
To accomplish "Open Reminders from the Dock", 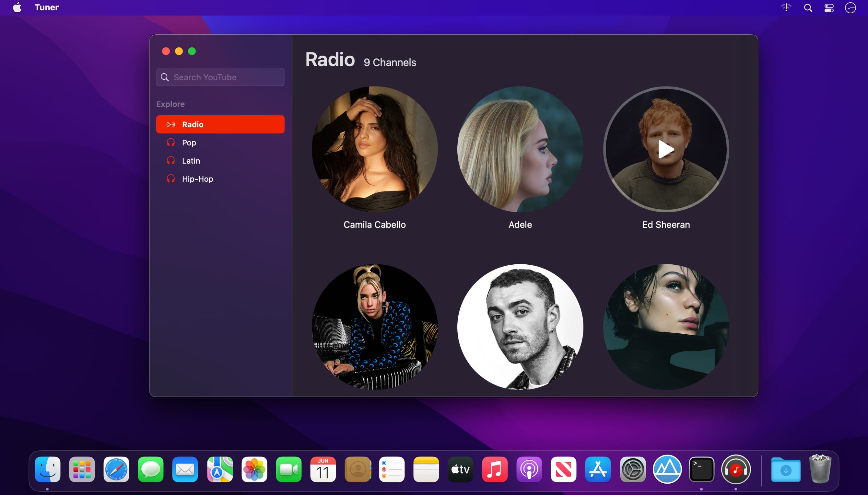I will click(392, 469).
